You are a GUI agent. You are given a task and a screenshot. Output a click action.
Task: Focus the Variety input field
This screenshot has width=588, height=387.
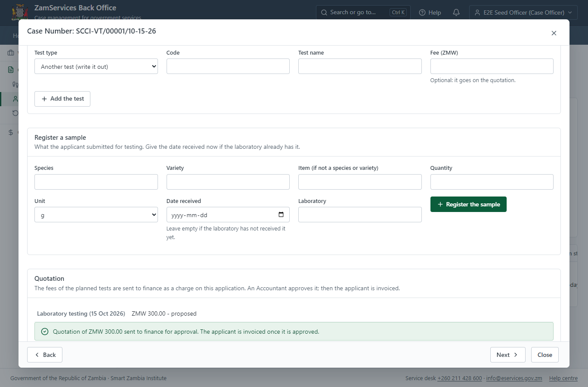coord(228,182)
